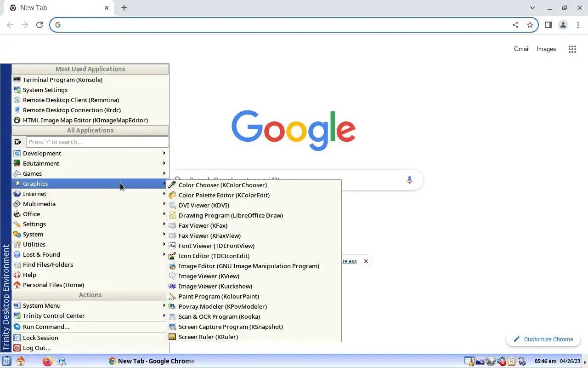Open System Settings in Most Used Applications

pyautogui.click(x=90, y=90)
